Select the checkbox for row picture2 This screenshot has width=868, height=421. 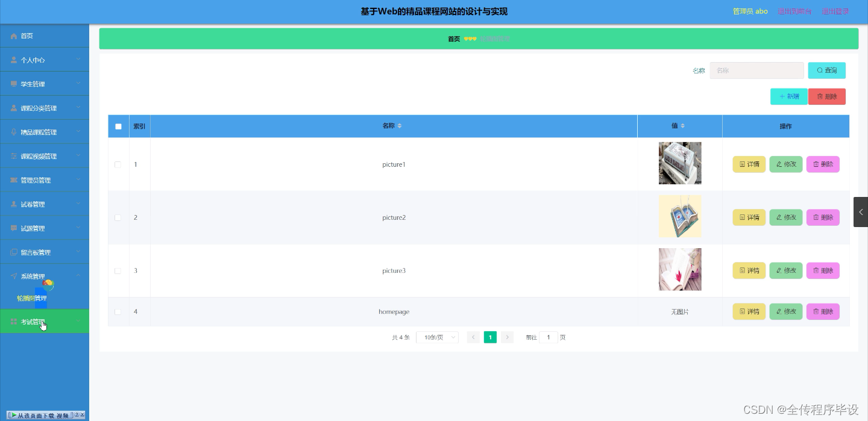[x=118, y=217]
